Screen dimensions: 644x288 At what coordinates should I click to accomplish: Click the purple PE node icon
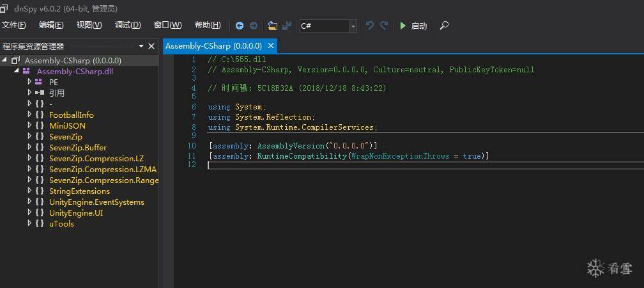pos(38,82)
